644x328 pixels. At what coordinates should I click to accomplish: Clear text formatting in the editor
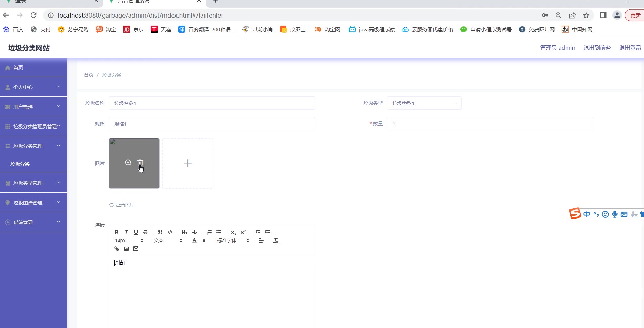pyautogui.click(x=276, y=240)
